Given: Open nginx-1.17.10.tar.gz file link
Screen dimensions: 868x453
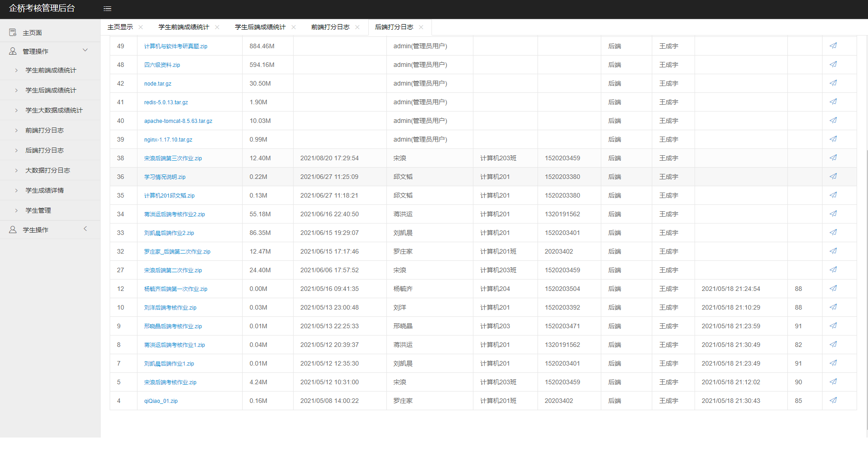Looking at the screenshot, I should point(168,140).
